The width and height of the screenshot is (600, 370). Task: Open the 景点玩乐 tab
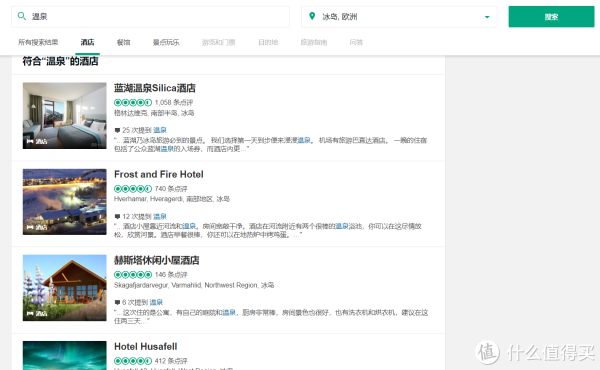click(x=166, y=42)
